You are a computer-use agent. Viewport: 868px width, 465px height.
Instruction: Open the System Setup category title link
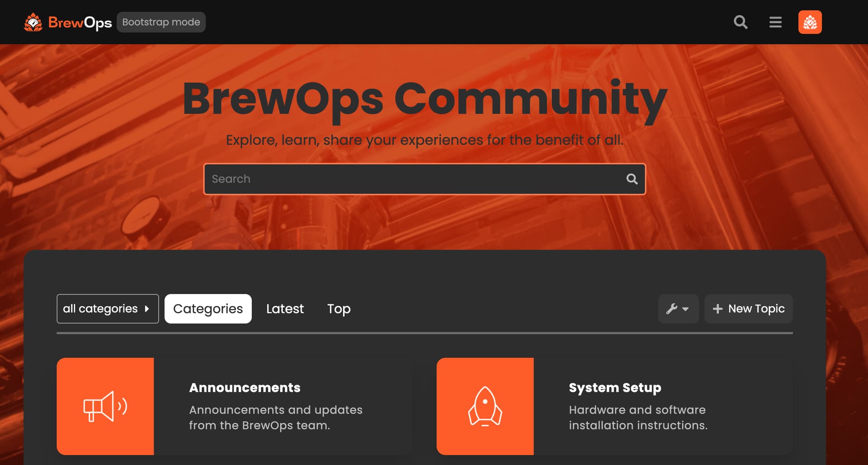click(615, 388)
